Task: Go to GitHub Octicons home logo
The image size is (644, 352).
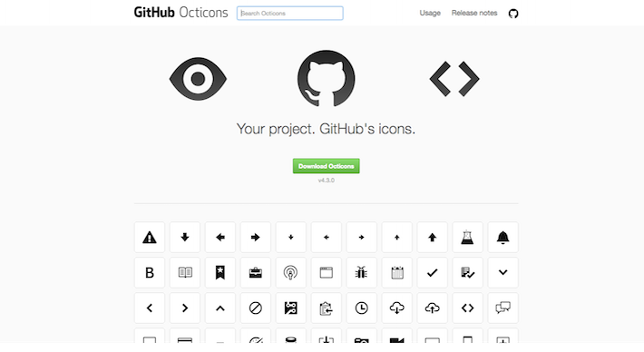Action: 181,13
